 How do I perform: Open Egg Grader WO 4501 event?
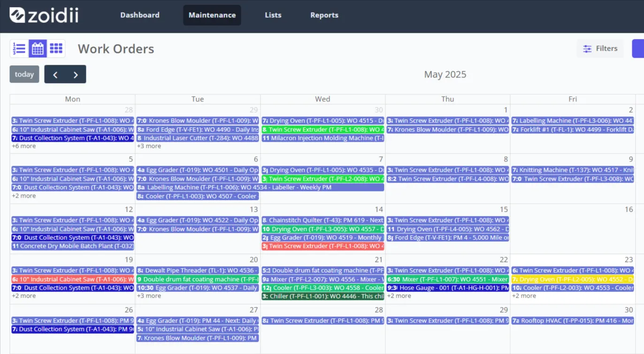[198, 170]
